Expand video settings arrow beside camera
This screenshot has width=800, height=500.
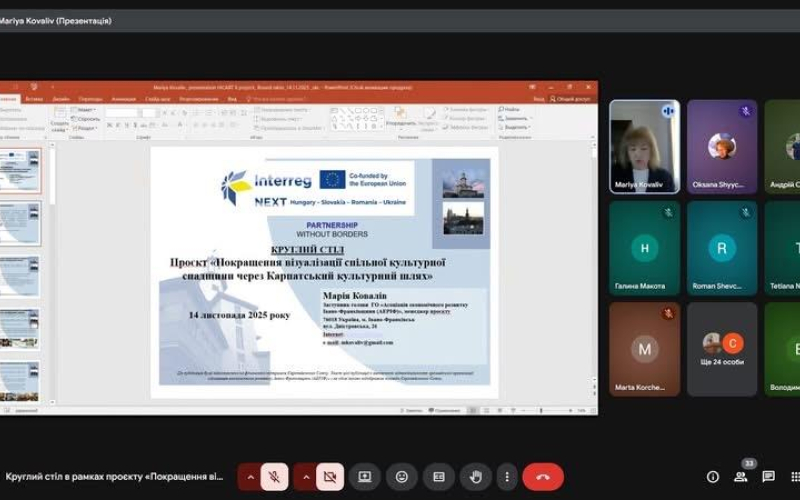pyautogui.click(x=306, y=477)
